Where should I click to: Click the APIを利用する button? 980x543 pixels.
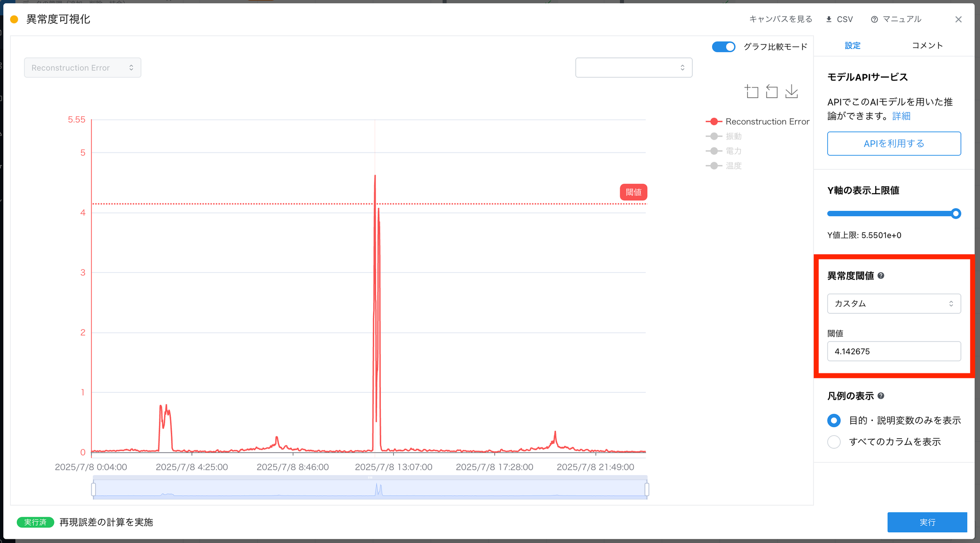[893, 144]
